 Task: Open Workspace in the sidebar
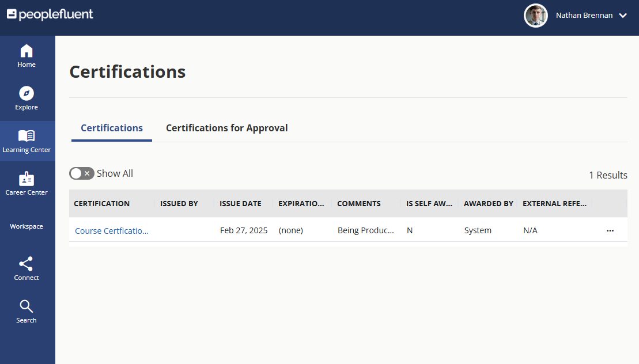pos(27,226)
